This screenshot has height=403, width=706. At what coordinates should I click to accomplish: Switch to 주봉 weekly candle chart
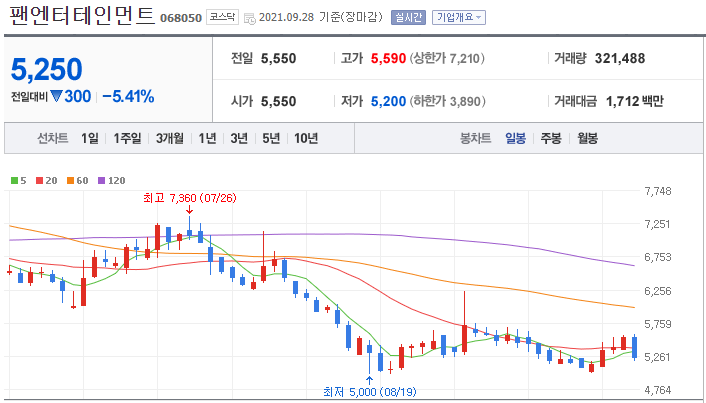pyautogui.click(x=551, y=138)
